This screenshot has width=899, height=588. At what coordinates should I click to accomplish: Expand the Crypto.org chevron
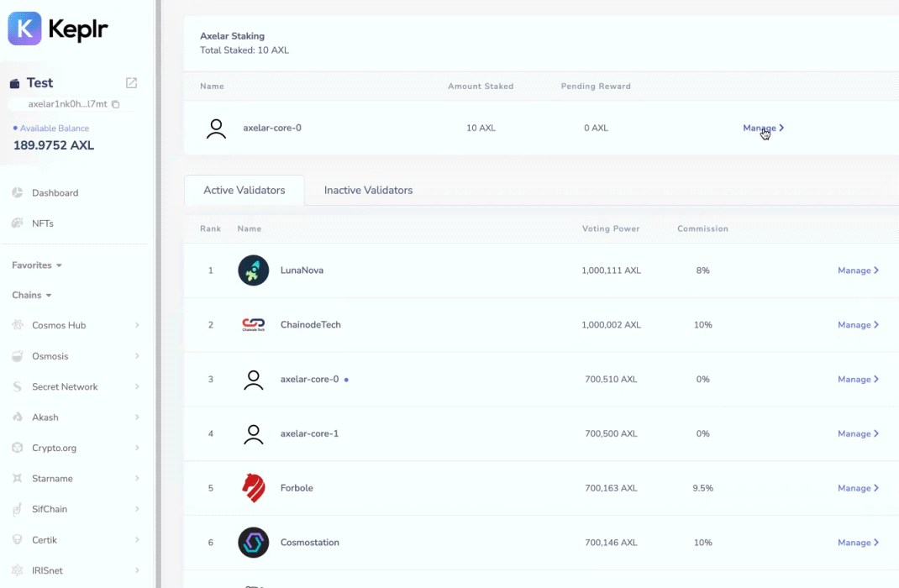(x=137, y=448)
